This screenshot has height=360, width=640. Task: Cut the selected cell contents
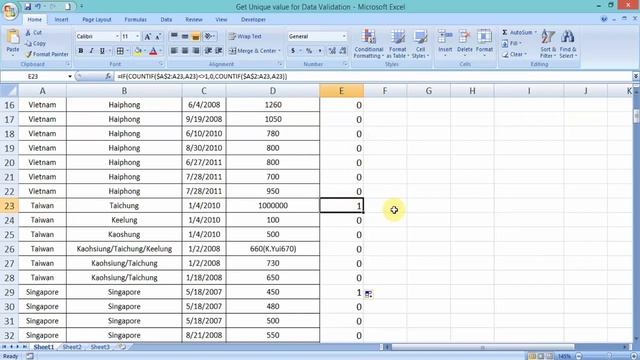click(33, 32)
